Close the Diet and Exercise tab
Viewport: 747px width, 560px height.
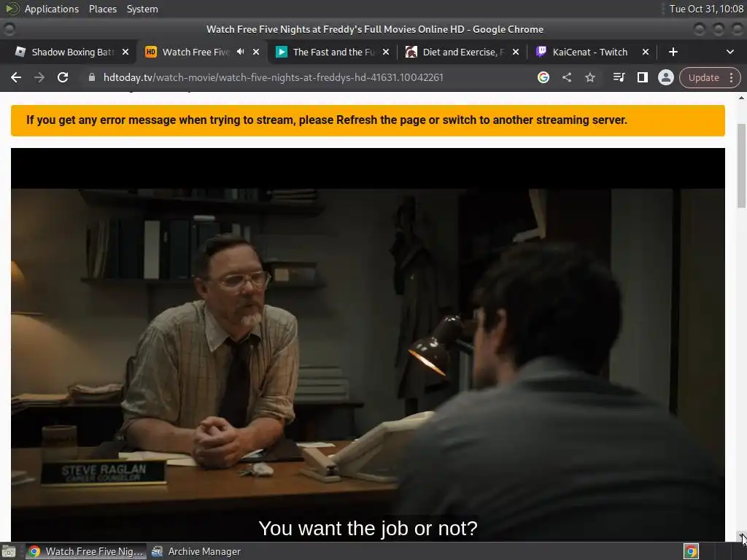pyautogui.click(x=516, y=52)
